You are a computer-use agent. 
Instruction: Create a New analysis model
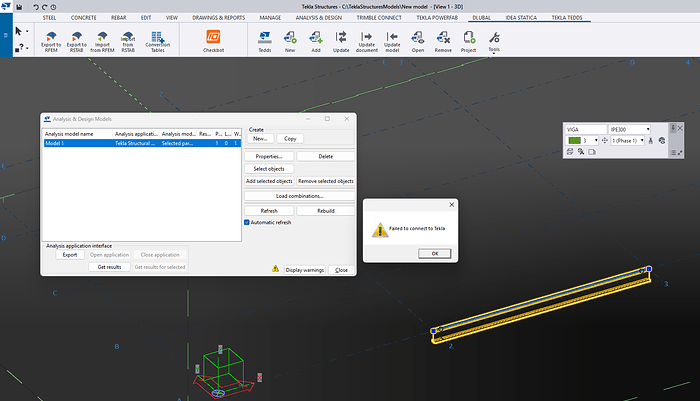(260, 138)
